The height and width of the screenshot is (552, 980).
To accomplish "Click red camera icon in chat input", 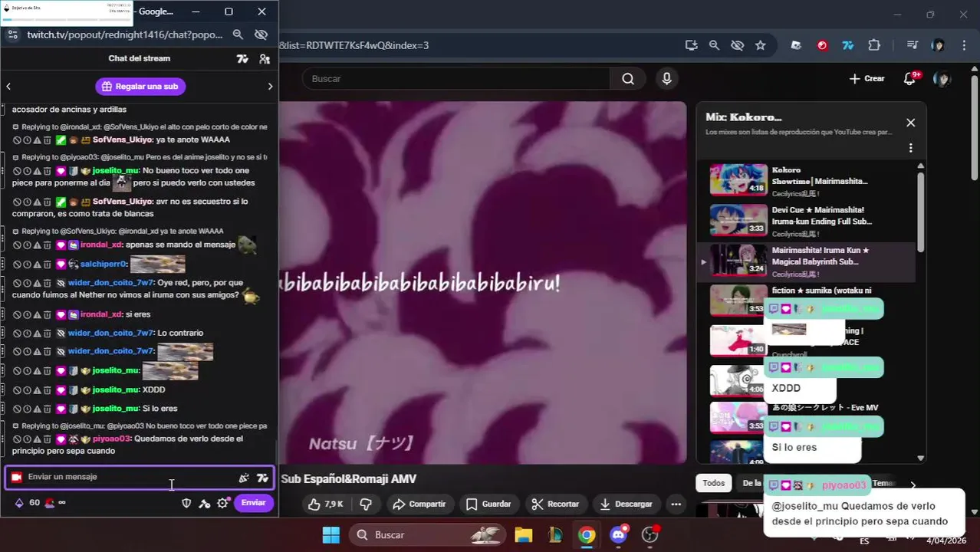I will tap(16, 477).
